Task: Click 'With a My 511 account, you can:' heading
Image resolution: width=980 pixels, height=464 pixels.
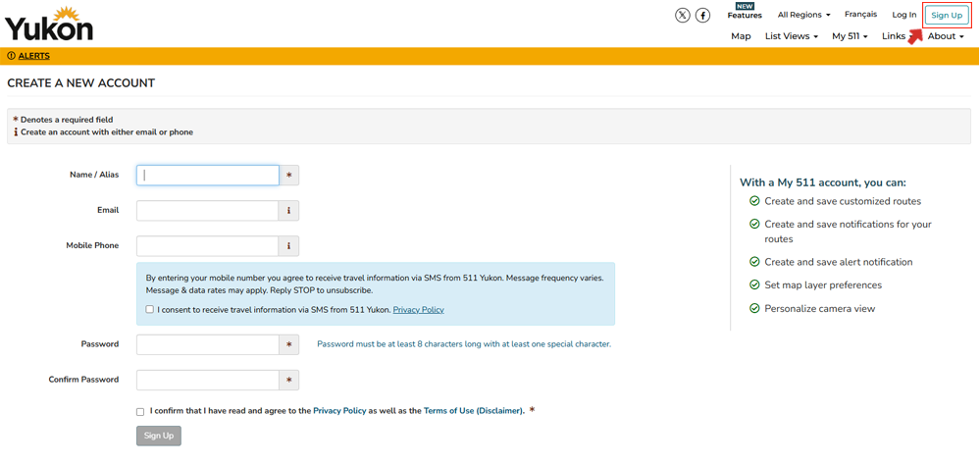Action: (x=823, y=182)
